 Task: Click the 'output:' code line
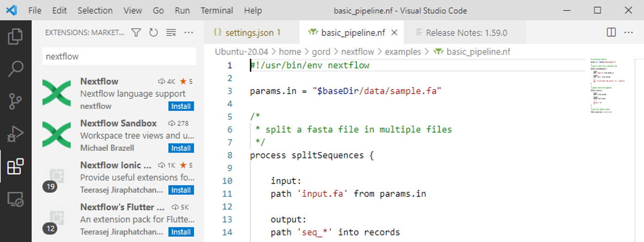[x=289, y=220]
